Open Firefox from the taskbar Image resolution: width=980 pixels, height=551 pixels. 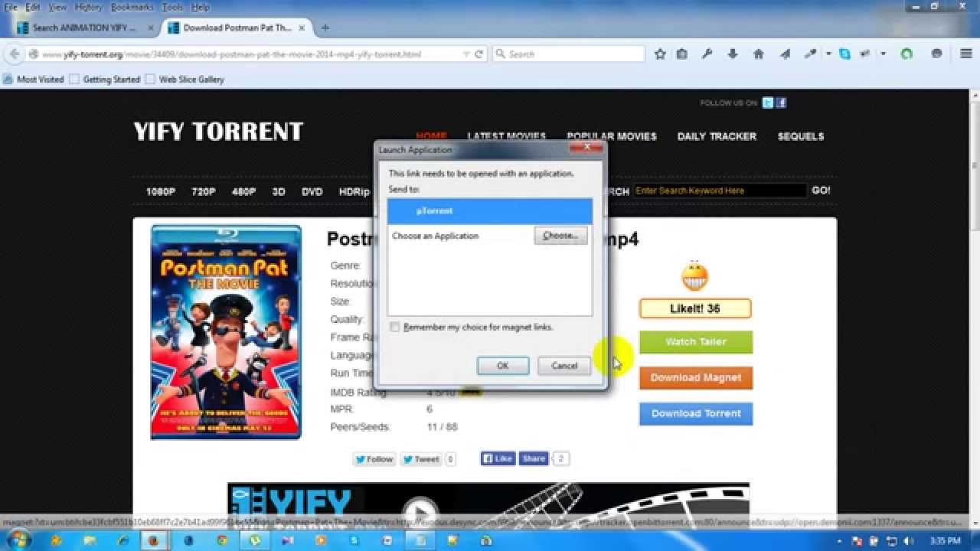tap(153, 540)
